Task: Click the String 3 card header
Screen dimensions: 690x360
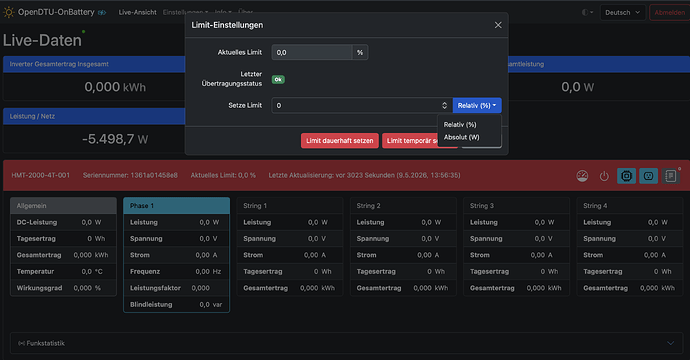Action: point(517,206)
